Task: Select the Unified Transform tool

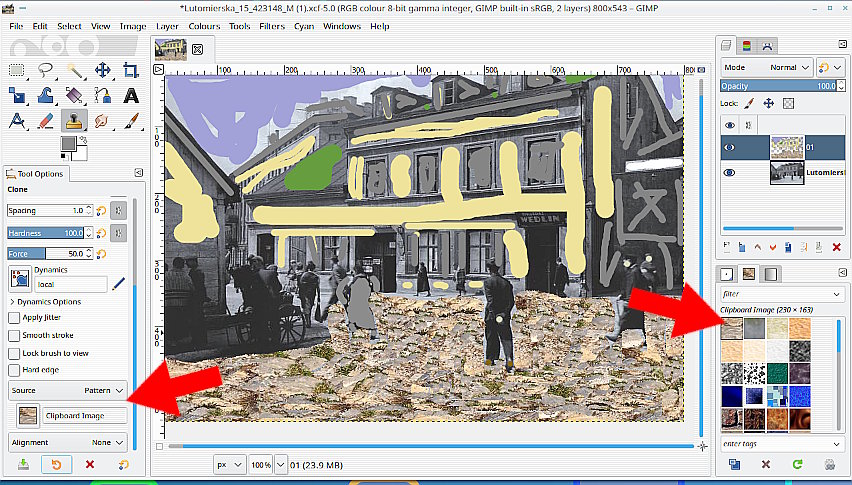Action: tap(17, 96)
